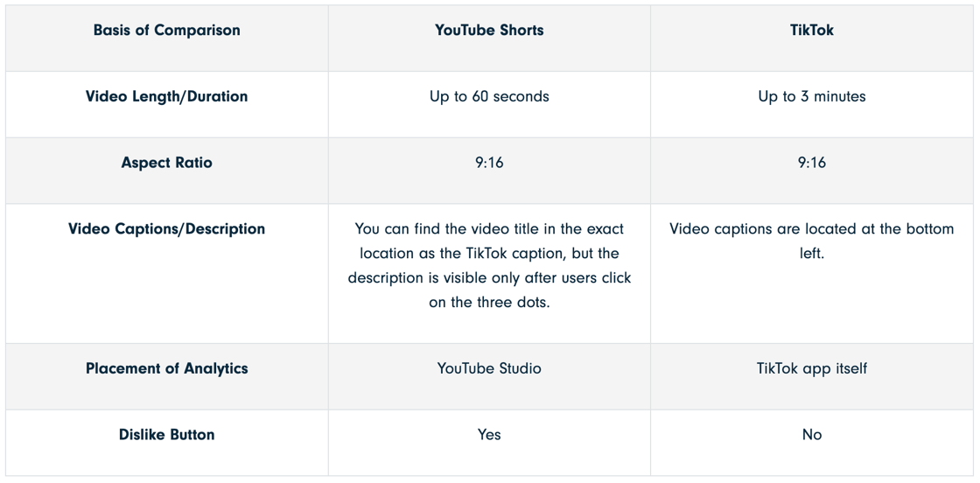Click the 'Up to 3 minutes' cell
This screenshot has height=483, width=980.
(811, 97)
